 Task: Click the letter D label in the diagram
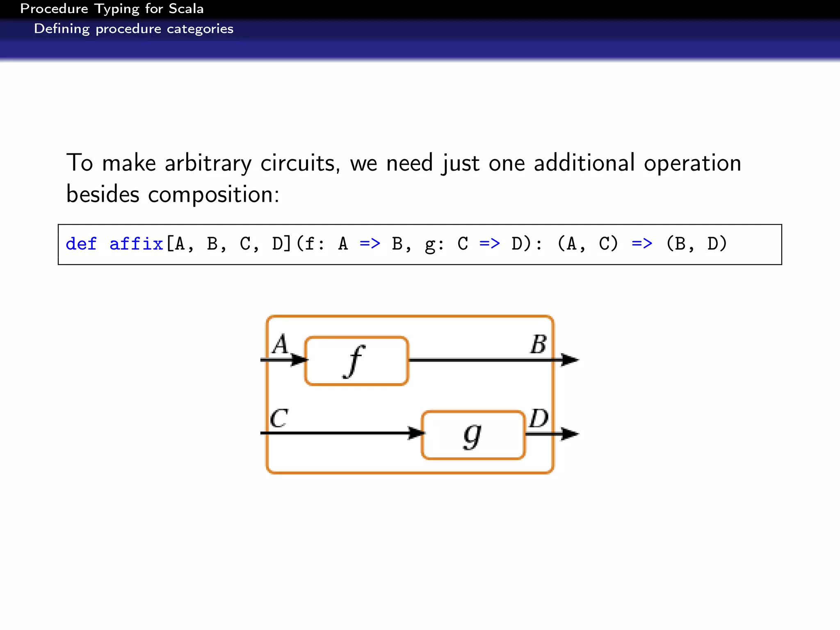click(539, 418)
